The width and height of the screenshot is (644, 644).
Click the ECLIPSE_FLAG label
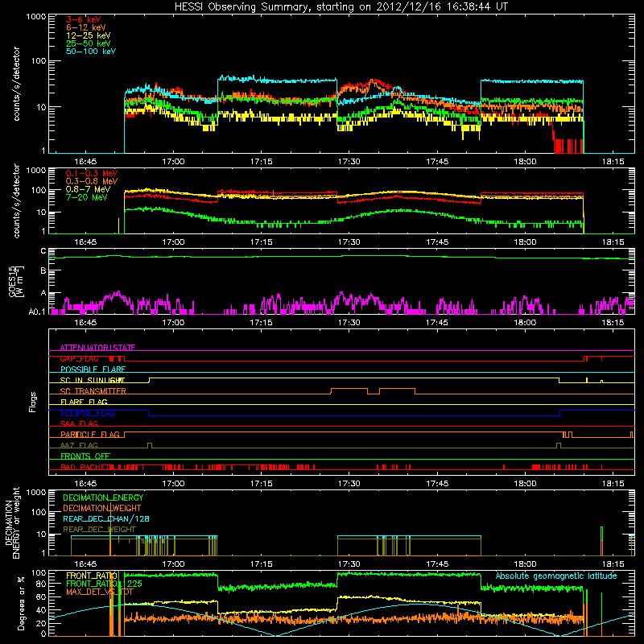(88, 413)
